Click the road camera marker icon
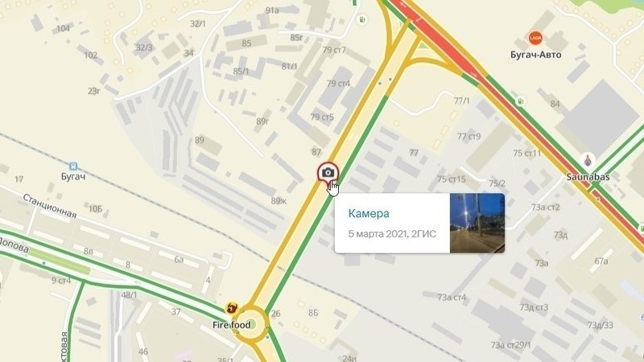This screenshot has height=362, width=644. click(x=328, y=172)
